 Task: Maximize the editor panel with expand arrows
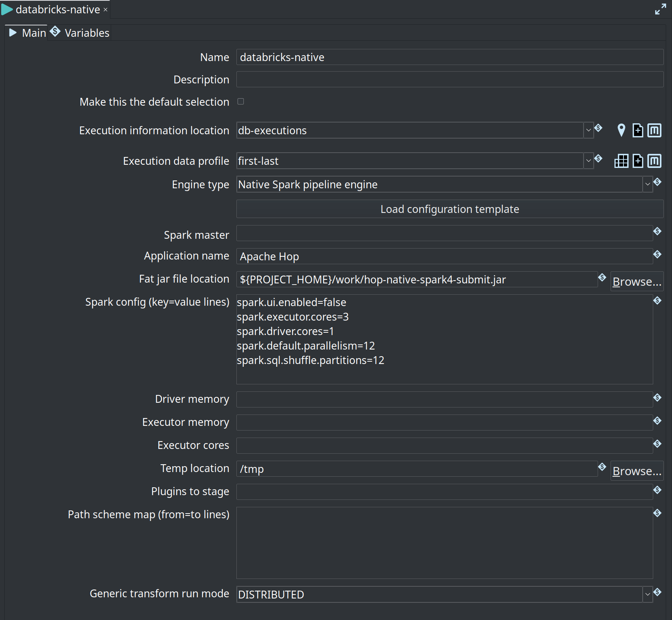pyautogui.click(x=660, y=9)
